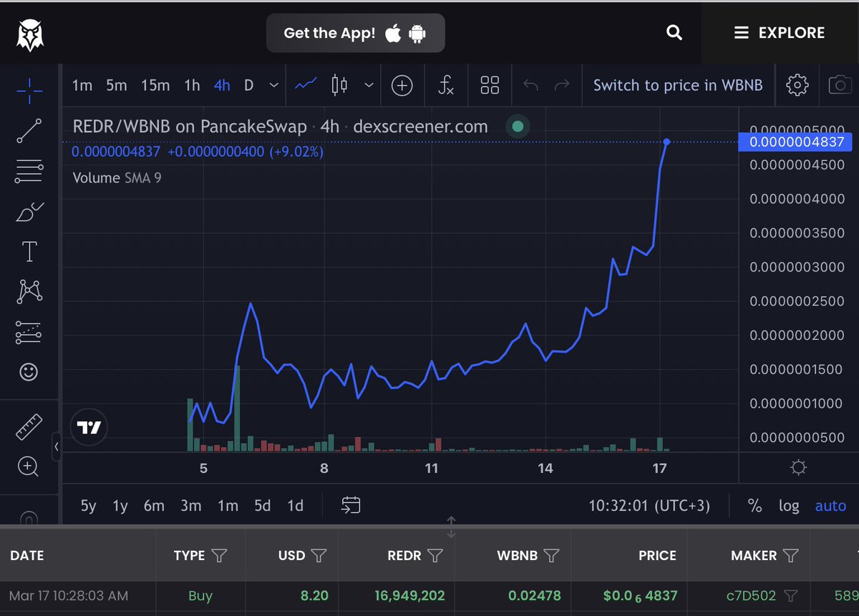This screenshot has height=616, width=859.
Task: Open the search magnifier icon
Action: click(674, 33)
